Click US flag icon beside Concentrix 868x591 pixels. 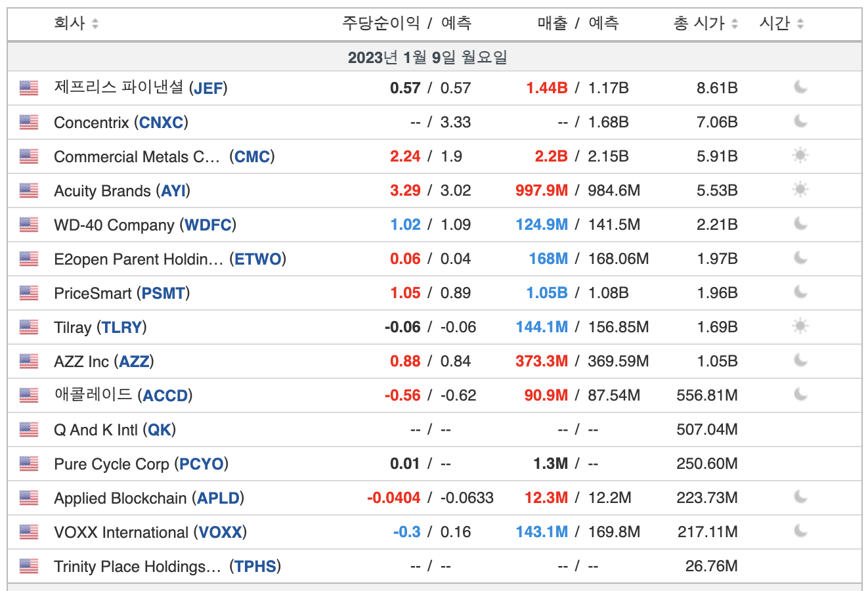point(29,122)
